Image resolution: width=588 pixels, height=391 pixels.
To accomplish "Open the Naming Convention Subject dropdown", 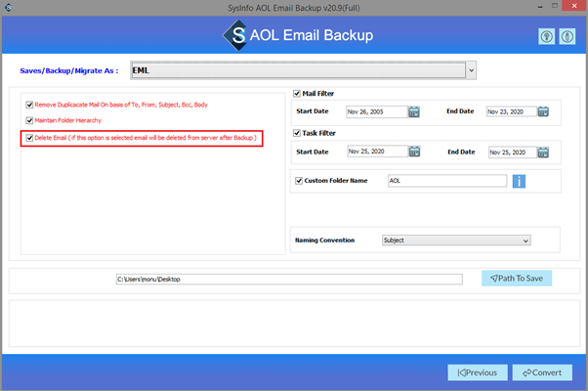I will coord(456,240).
